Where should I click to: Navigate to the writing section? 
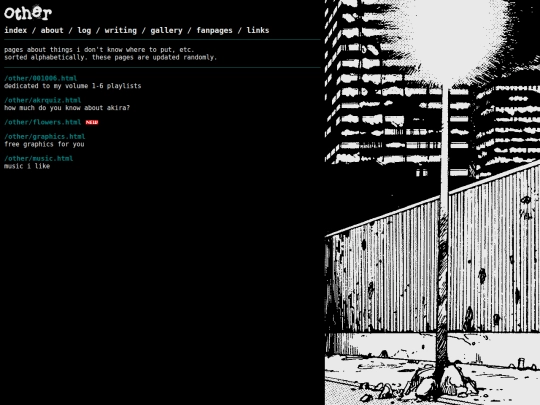tap(121, 30)
